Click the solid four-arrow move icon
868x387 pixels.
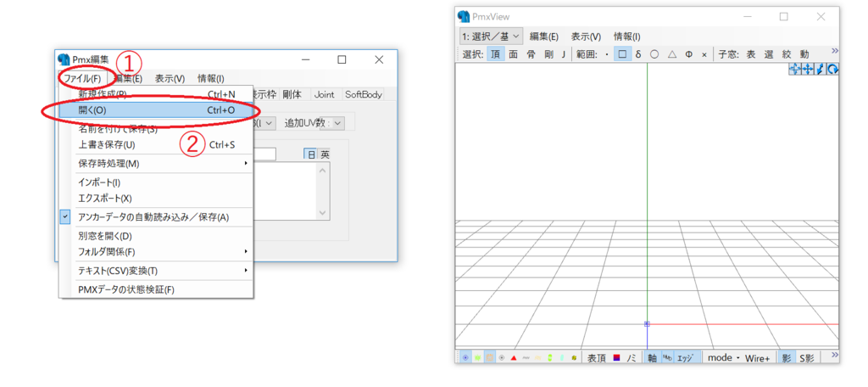coord(807,70)
